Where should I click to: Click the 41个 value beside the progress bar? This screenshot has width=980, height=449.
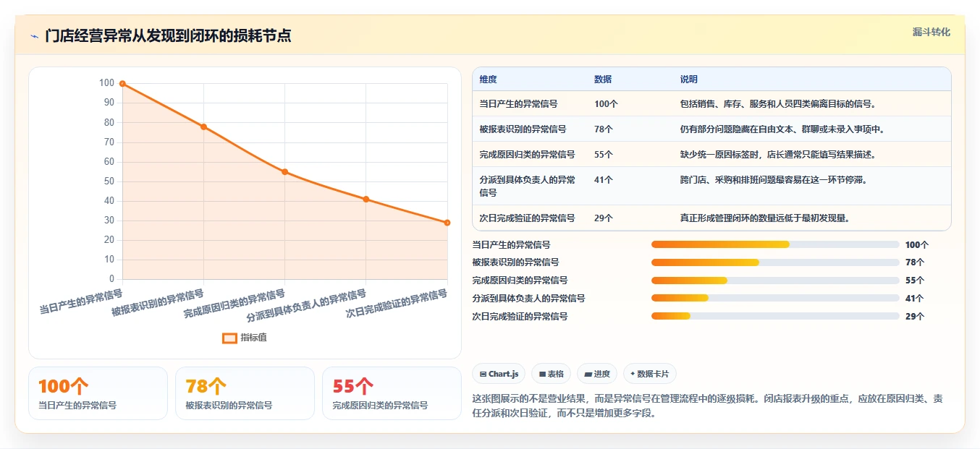915,298
